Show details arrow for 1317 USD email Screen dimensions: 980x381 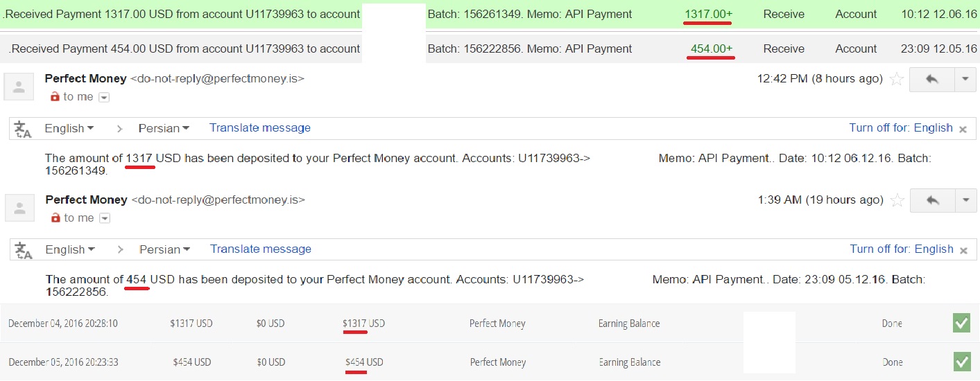click(x=104, y=98)
